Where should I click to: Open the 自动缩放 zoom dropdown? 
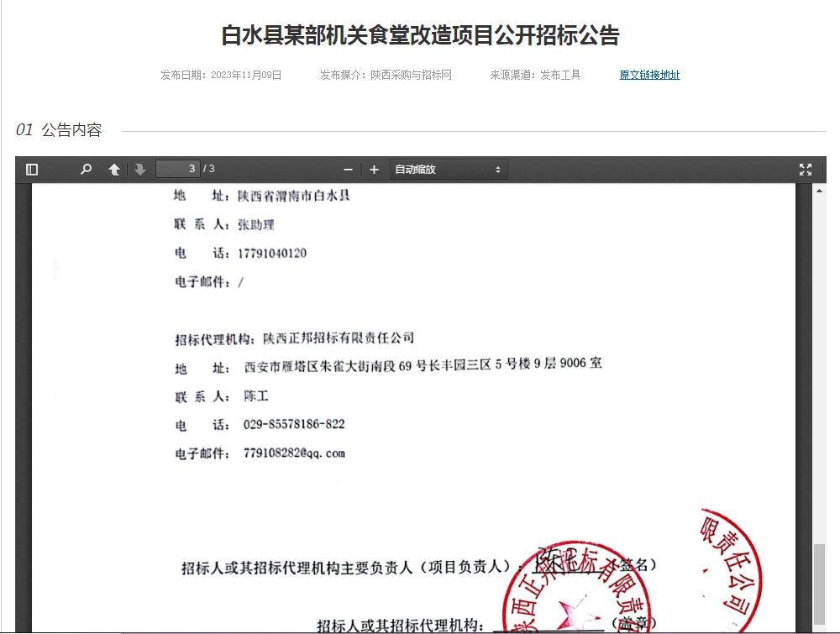coord(449,170)
